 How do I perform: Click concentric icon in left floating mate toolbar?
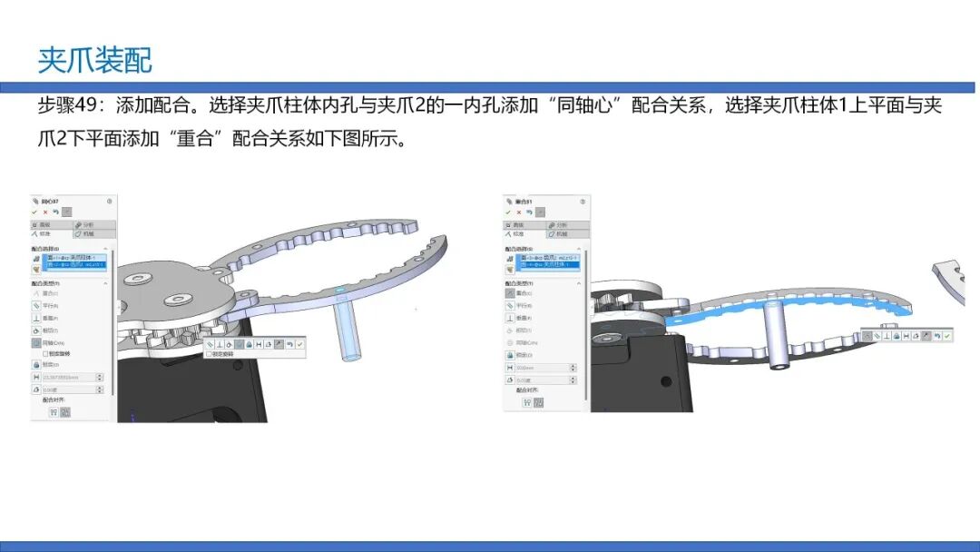coord(239,344)
